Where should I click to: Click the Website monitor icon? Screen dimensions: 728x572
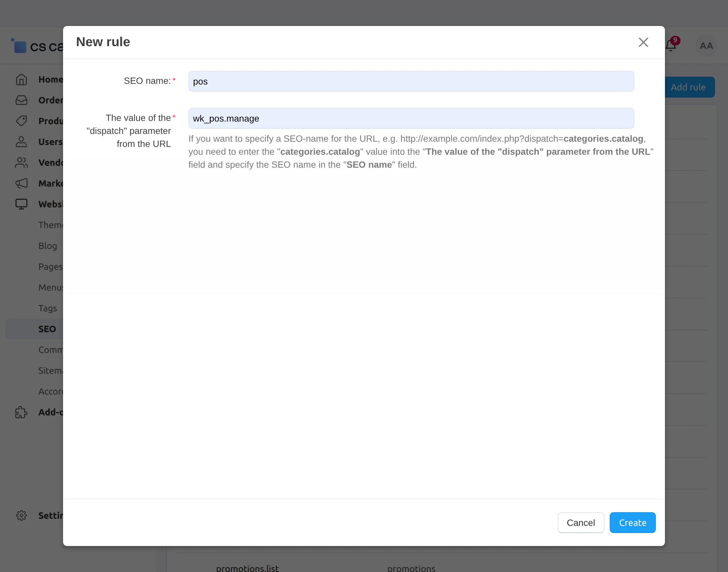tap(21, 204)
